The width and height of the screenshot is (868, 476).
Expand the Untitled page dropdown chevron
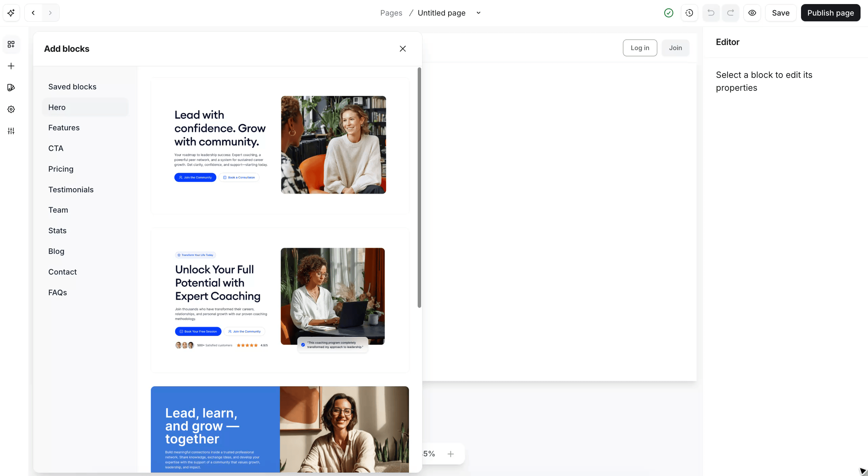click(479, 13)
